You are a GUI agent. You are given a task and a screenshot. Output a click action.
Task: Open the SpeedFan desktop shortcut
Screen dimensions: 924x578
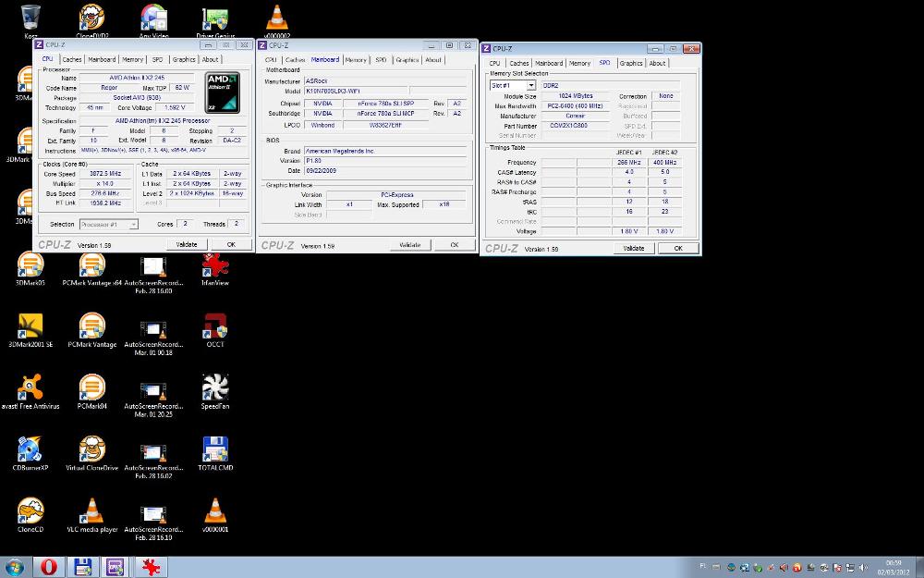pos(215,391)
